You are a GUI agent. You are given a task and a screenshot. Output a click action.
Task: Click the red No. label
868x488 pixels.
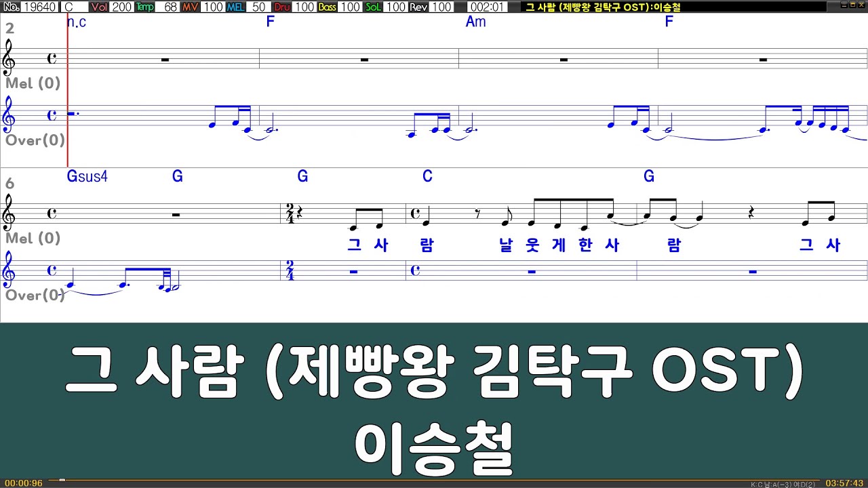[x=11, y=7]
